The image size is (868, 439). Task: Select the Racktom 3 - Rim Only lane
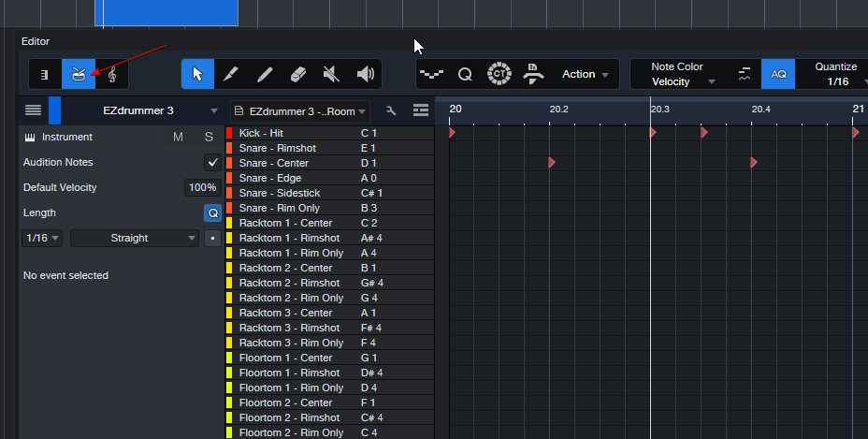(330, 343)
